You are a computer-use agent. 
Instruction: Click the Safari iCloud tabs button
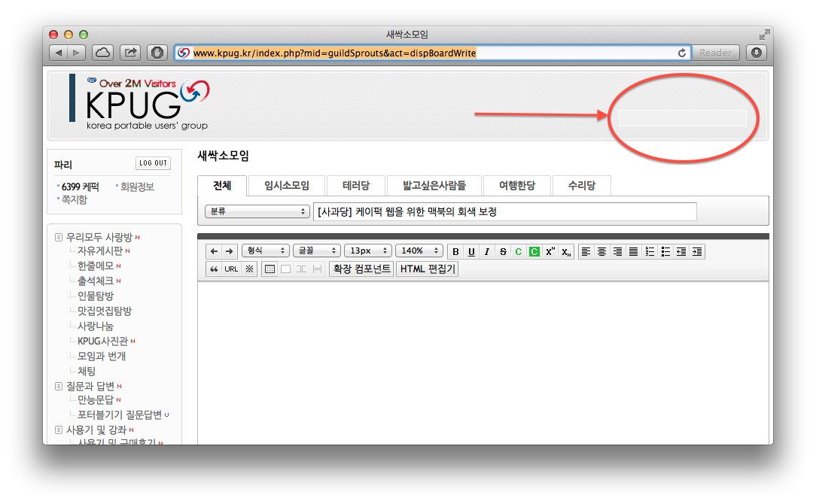tap(103, 53)
